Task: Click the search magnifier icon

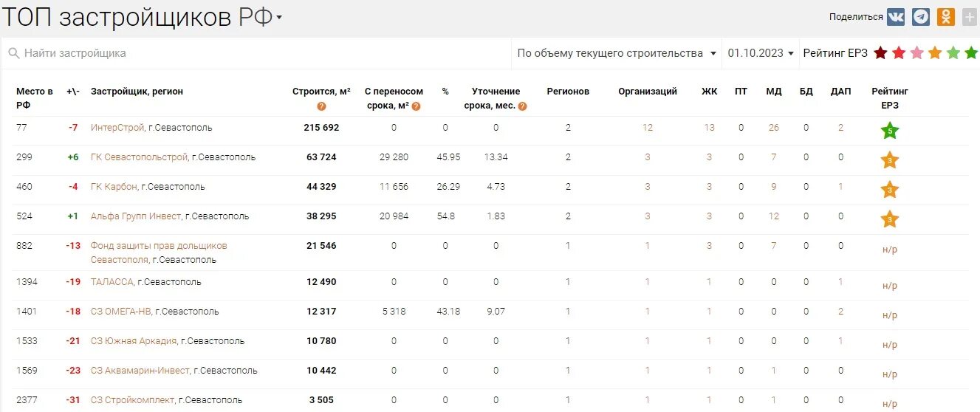Action: click(x=13, y=53)
